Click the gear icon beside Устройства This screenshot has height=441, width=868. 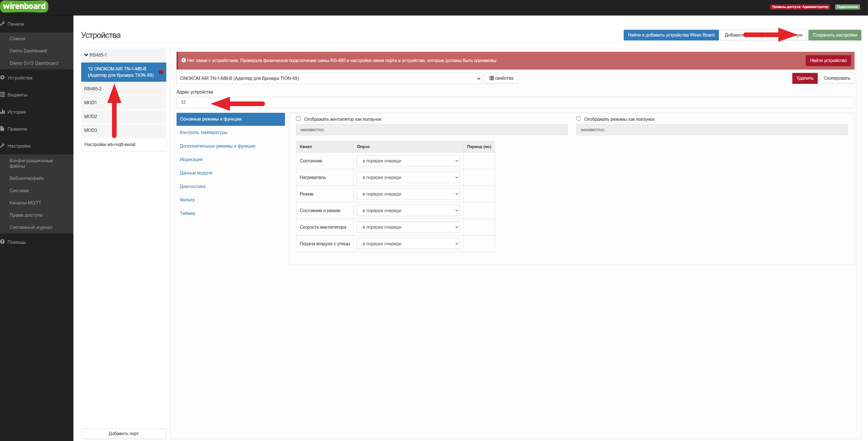point(3,77)
